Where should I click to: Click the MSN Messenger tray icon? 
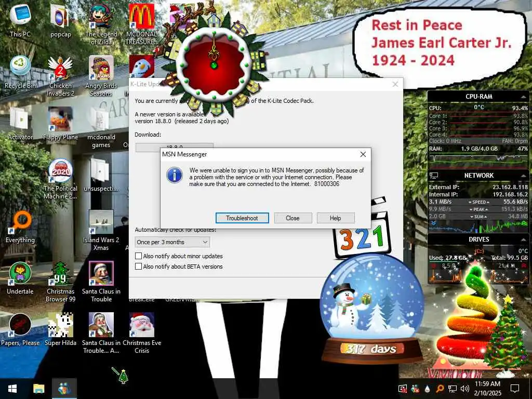(415, 389)
